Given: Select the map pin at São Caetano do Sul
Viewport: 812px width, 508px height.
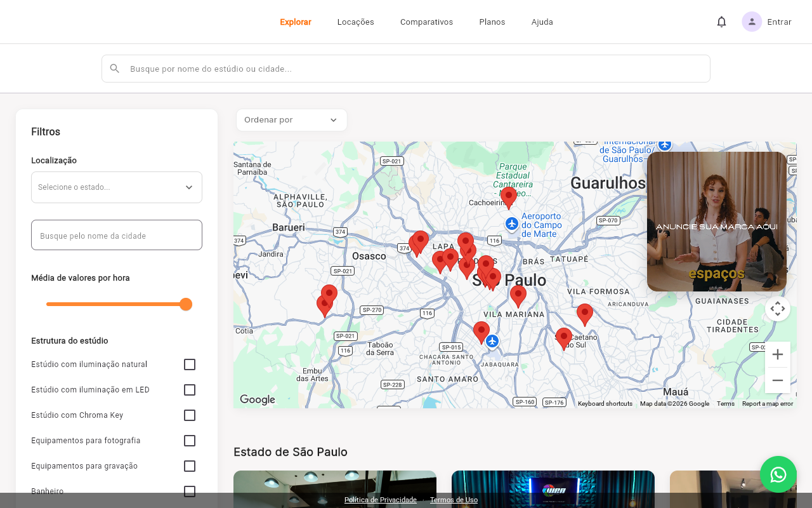Looking at the screenshot, I should (x=564, y=338).
